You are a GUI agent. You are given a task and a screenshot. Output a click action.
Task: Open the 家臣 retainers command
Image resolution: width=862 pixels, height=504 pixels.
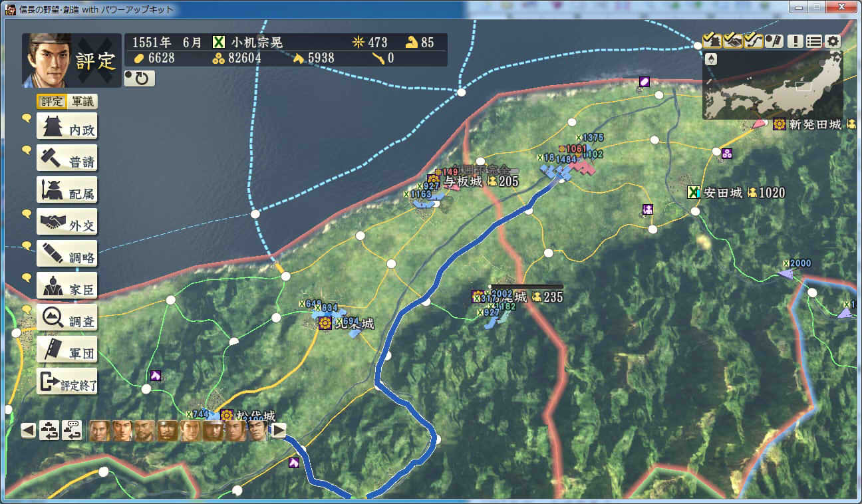pyautogui.click(x=67, y=286)
